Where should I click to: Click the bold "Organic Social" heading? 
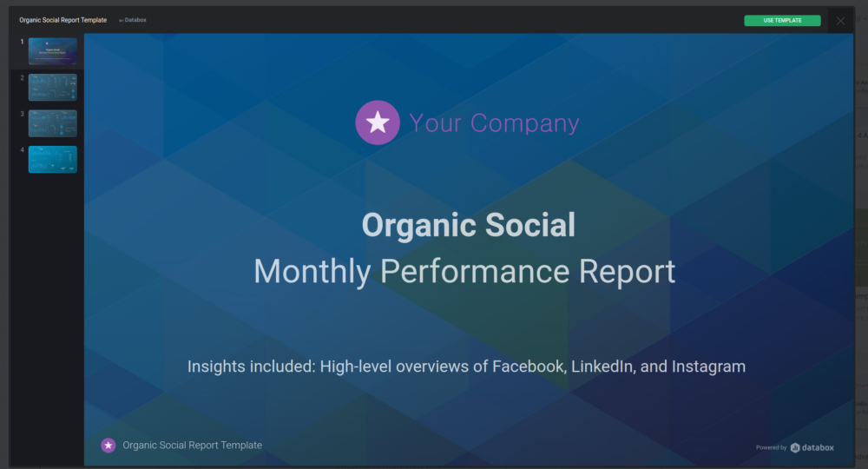click(469, 226)
